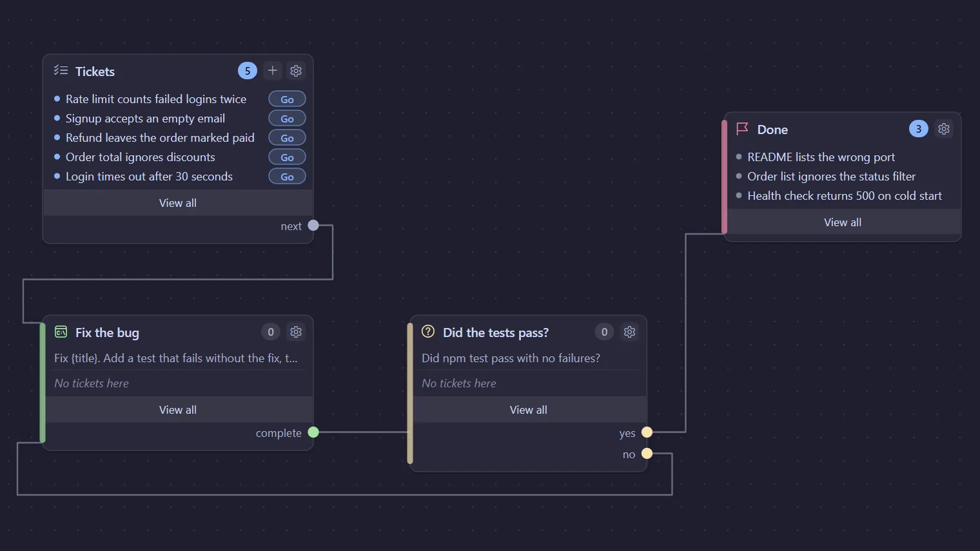Viewport: 980px width, 551px height.
Task: Click the Fix {title} prompt description text
Action: [x=176, y=358]
